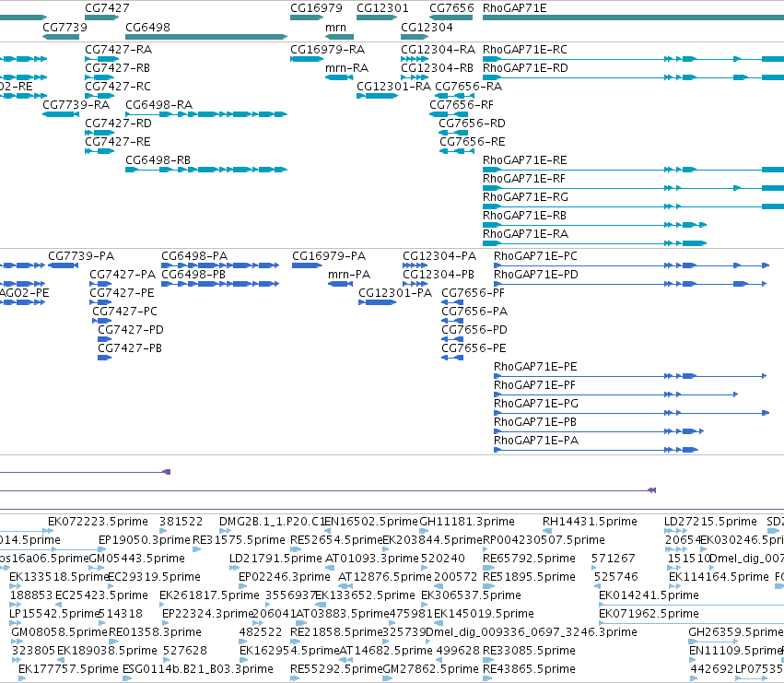
Task: Select transcript RhoGAP71E-RD
Action: (525, 68)
